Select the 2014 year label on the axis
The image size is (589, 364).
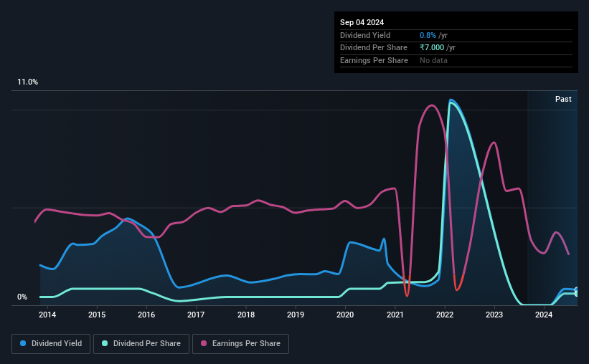pos(47,315)
